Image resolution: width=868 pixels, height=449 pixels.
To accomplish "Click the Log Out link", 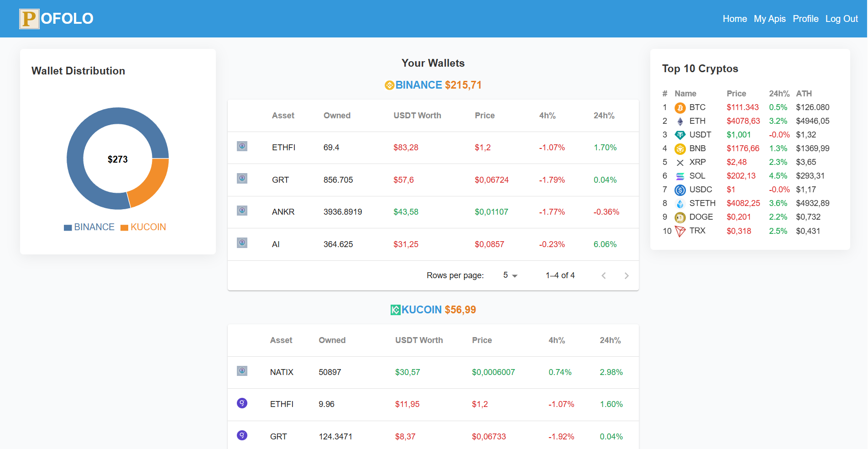I will pos(841,19).
